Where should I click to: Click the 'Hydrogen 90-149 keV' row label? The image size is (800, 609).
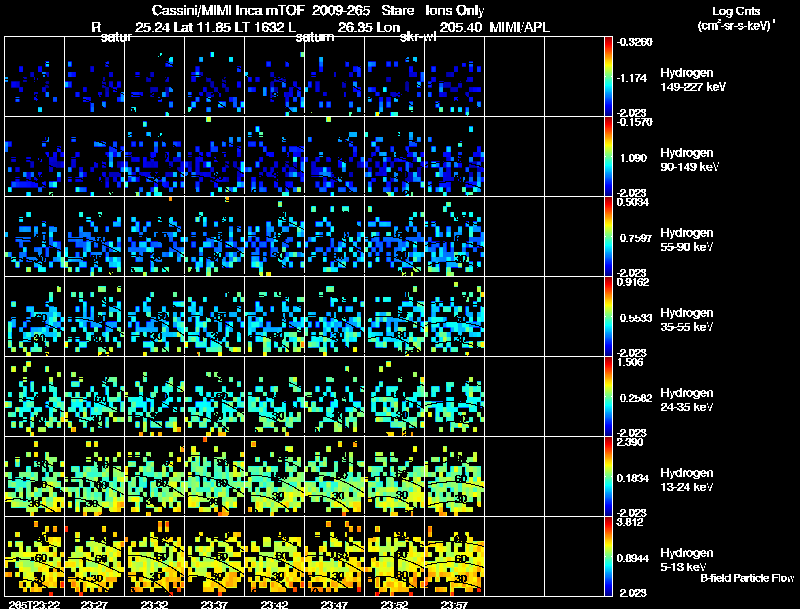(689, 160)
